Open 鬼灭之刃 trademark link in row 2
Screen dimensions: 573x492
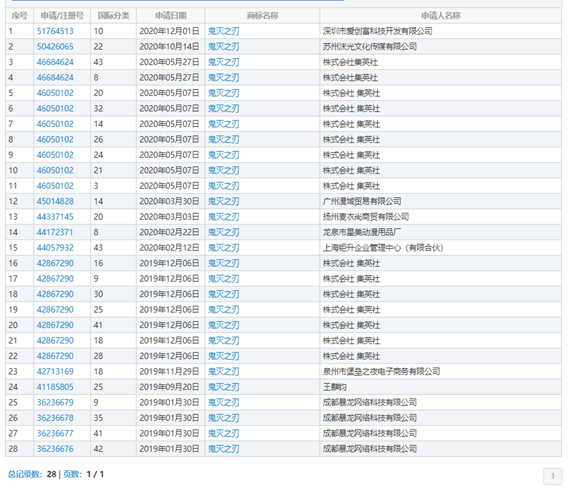pyautogui.click(x=224, y=47)
